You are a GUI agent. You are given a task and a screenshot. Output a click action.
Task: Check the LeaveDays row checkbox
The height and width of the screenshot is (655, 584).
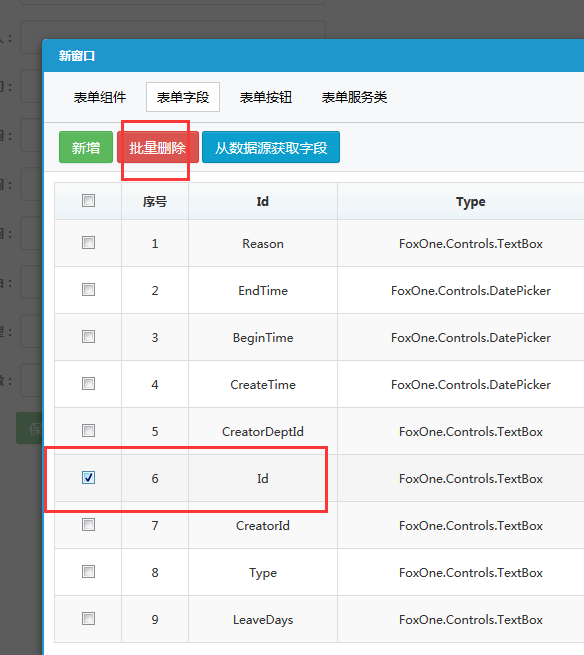point(88,619)
